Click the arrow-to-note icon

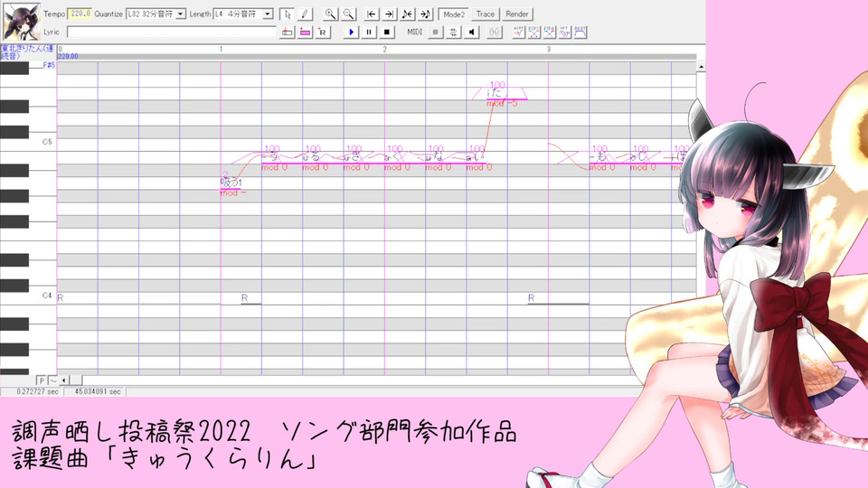click(x=425, y=14)
